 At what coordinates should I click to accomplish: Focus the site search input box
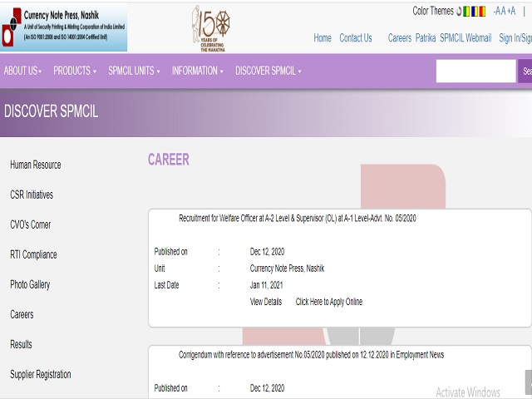pyautogui.click(x=475, y=71)
